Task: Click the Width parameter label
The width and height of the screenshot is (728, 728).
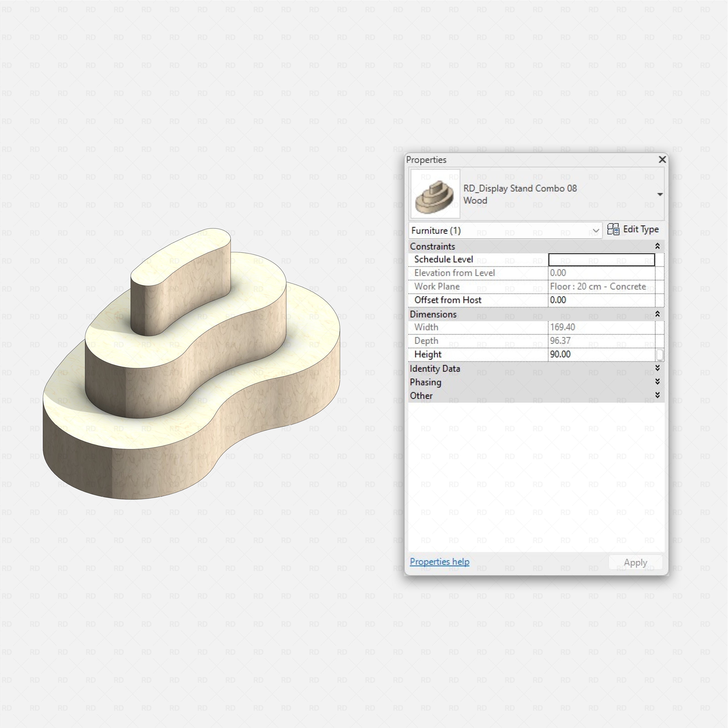Action: coord(426,327)
